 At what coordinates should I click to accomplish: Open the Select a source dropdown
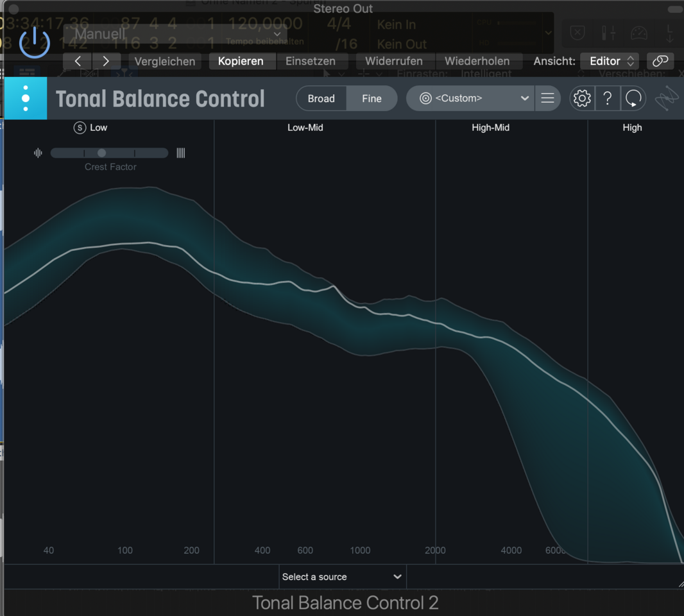[x=343, y=577]
